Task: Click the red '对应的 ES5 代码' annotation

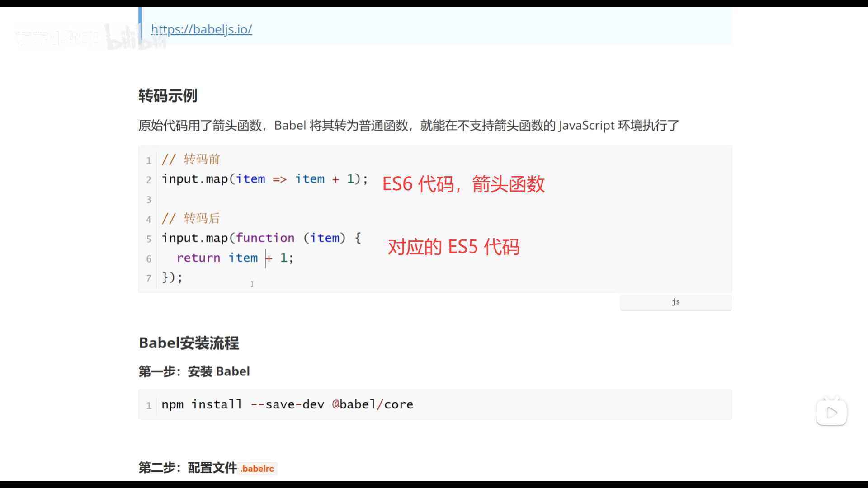Action: click(453, 247)
